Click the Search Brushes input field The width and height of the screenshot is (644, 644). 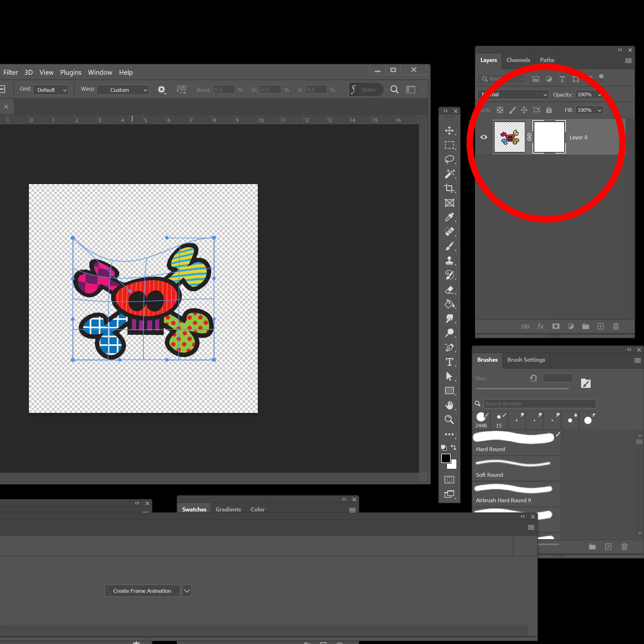[539, 404]
